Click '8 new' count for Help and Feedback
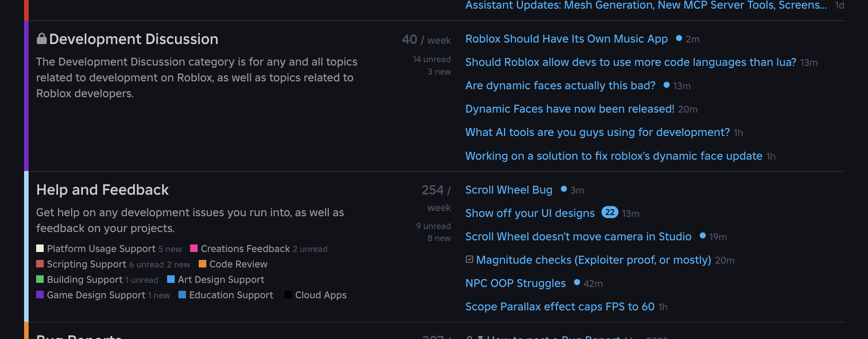The height and width of the screenshot is (339, 868). [439, 238]
